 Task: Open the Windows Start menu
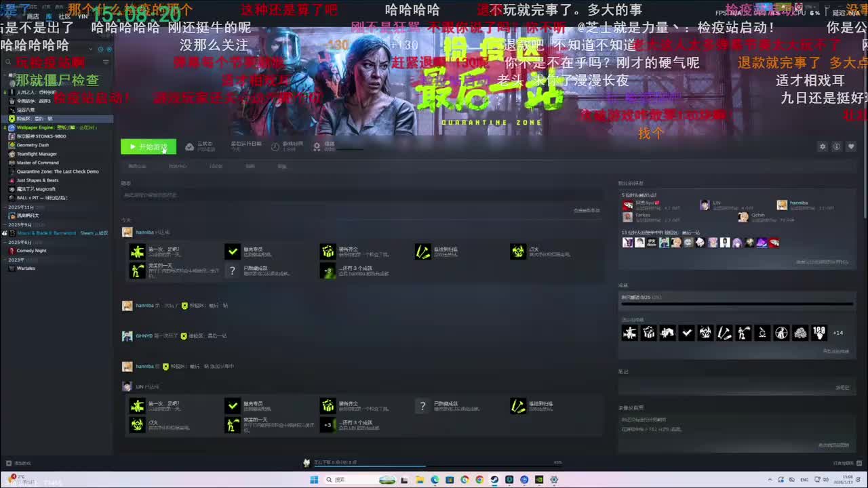click(314, 480)
